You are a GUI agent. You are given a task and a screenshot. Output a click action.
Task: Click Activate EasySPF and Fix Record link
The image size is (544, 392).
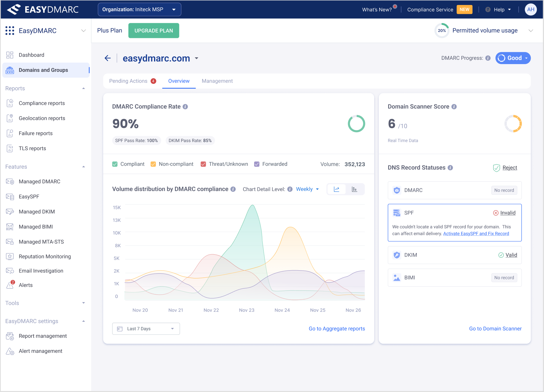coord(476,234)
